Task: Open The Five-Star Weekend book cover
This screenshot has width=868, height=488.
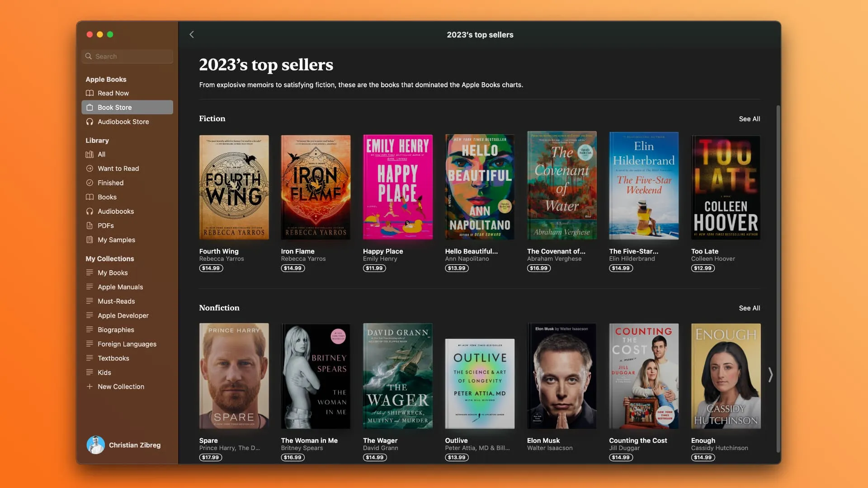Action: coord(644,186)
